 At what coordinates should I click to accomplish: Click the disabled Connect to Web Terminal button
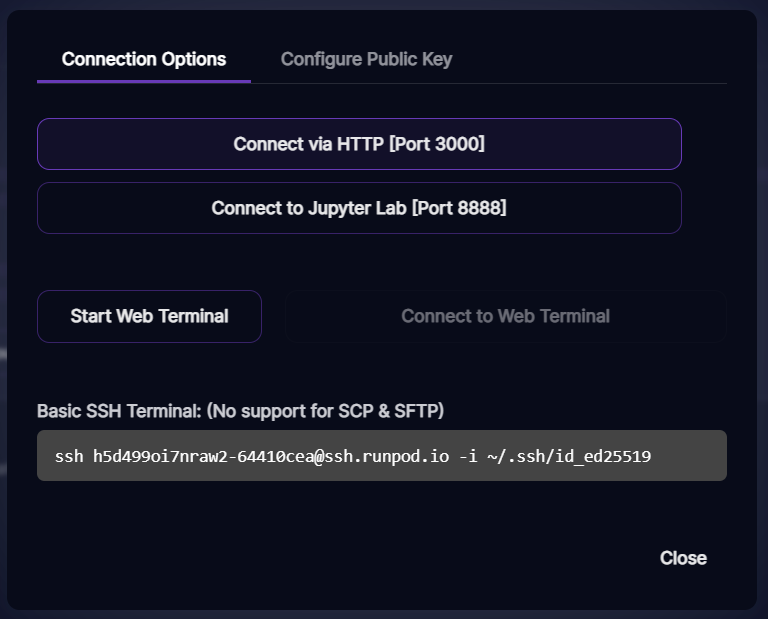coord(505,316)
